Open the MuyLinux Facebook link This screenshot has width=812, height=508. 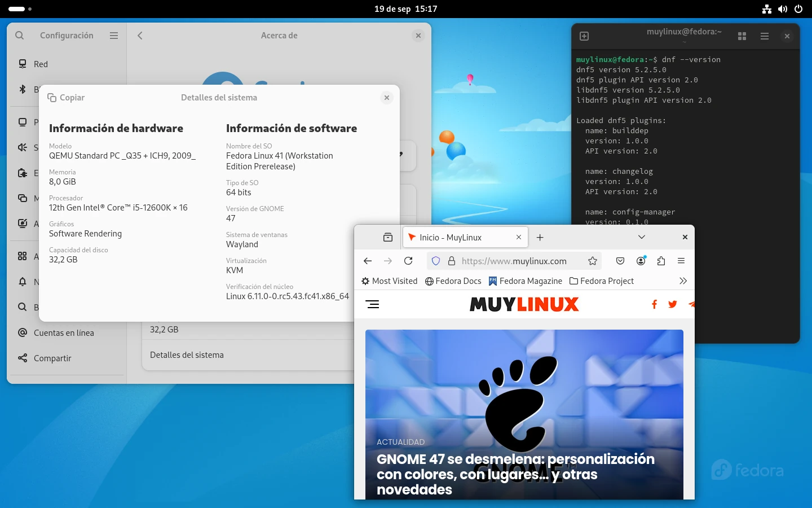coord(654,304)
